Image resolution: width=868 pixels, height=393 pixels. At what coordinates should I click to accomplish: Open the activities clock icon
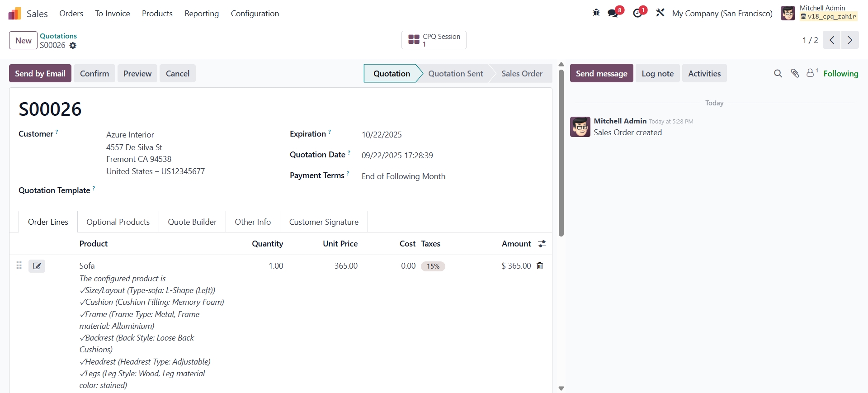click(x=637, y=13)
